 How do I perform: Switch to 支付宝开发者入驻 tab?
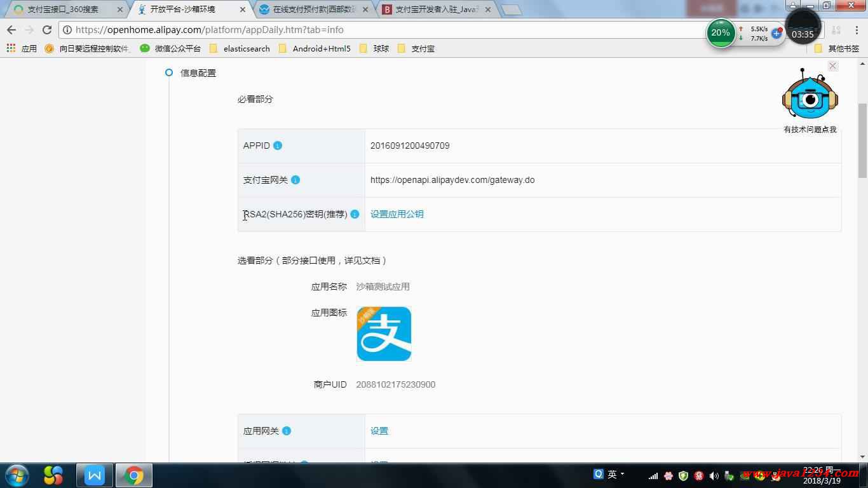point(437,10)
